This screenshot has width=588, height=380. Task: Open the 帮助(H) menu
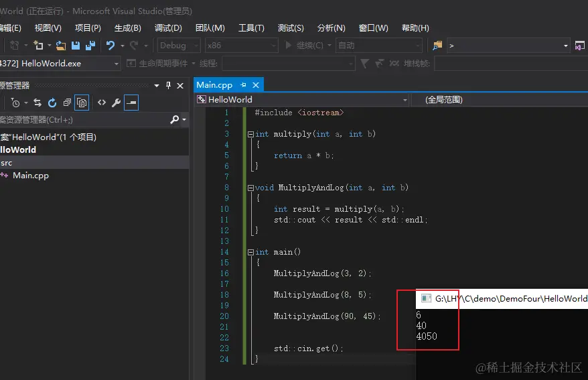point(415,28)
